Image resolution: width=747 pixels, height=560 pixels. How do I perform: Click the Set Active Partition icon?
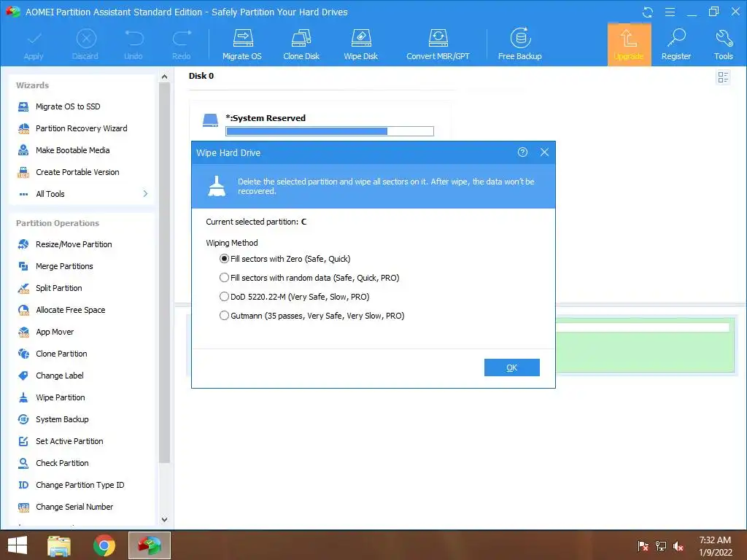coord(23,441)
